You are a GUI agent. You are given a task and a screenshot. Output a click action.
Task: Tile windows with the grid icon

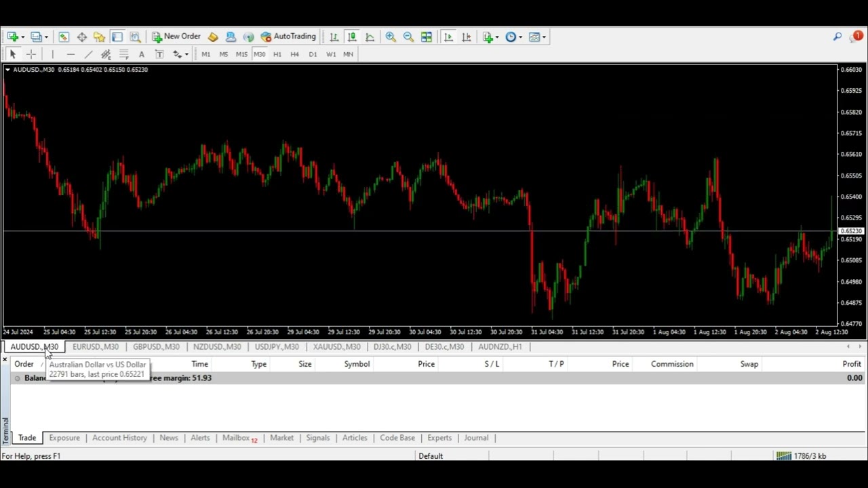[x=426, y=37]
